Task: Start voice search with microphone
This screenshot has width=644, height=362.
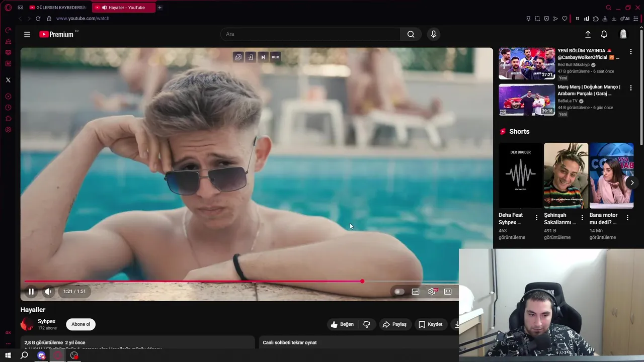Action: click(434, 34)
